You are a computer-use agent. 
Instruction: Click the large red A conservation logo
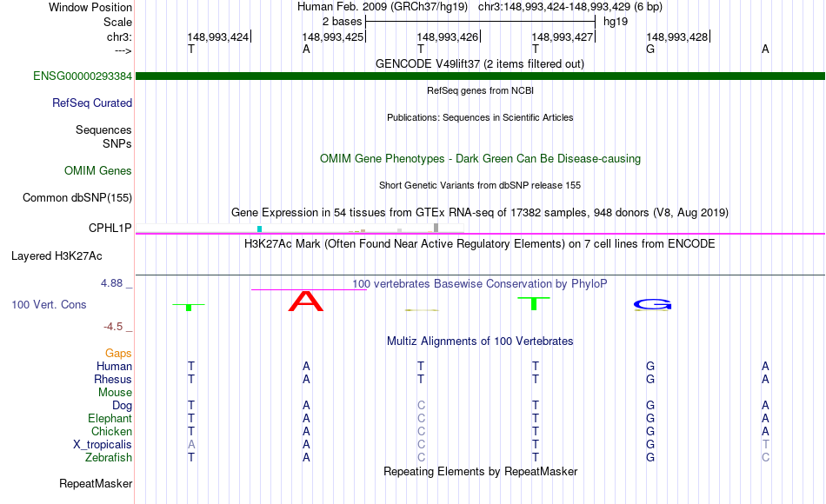[x=305, y=302]
